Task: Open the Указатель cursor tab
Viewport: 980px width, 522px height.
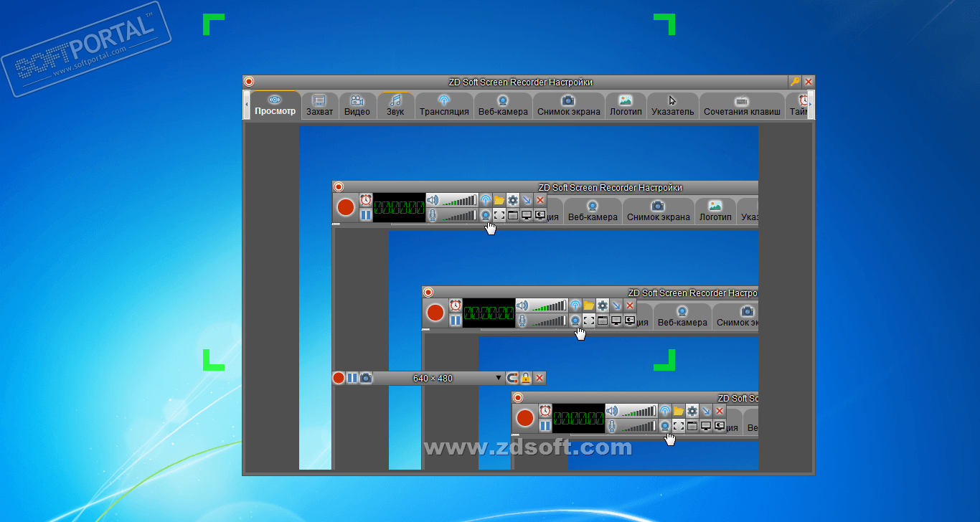Action: (x=672, y=105)
